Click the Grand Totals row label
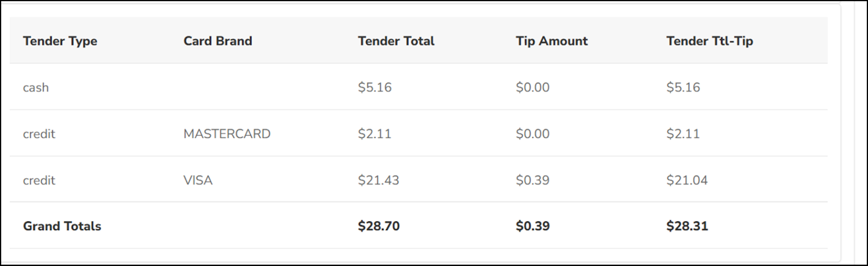The width and height of the screenshot is (868, 266). 62,226
